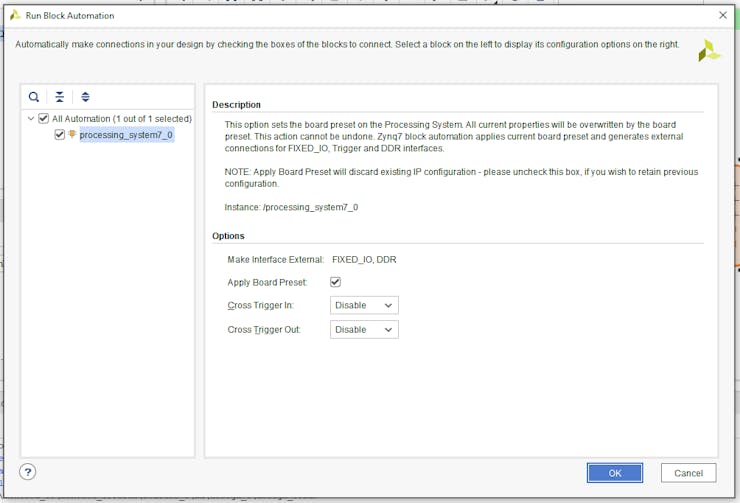The height and width of the screenshot is (503, 740).
Task: Select processing_system7_0 in the tree
Action: 126,135
